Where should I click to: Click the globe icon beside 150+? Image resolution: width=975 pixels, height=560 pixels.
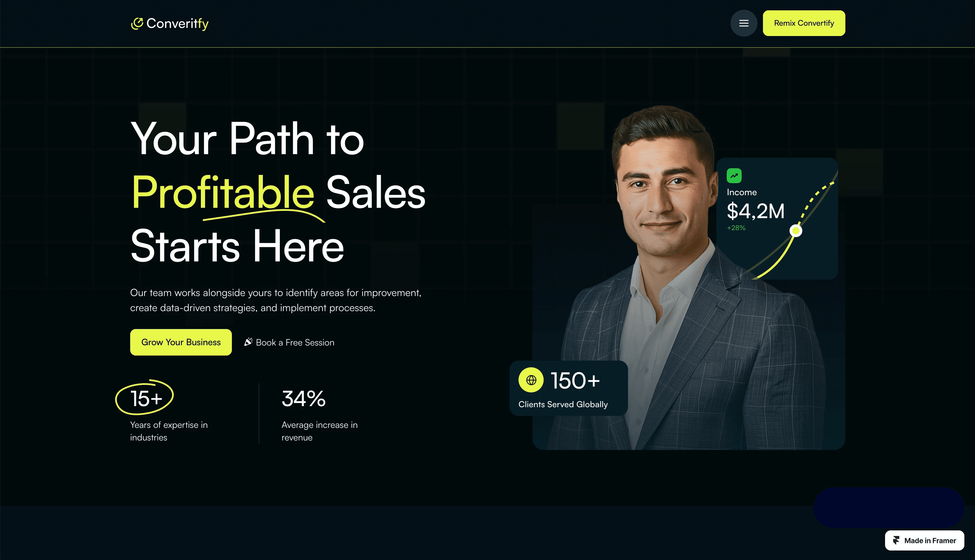531,380
